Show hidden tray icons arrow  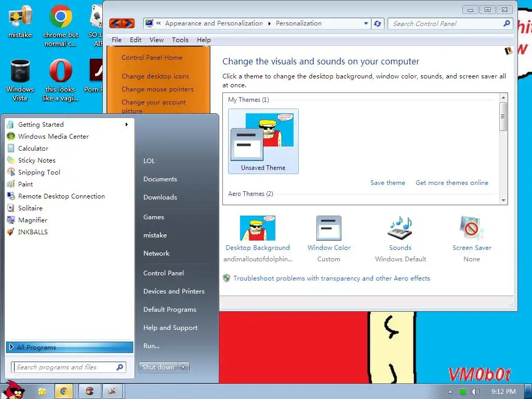[x=450, y=392]
